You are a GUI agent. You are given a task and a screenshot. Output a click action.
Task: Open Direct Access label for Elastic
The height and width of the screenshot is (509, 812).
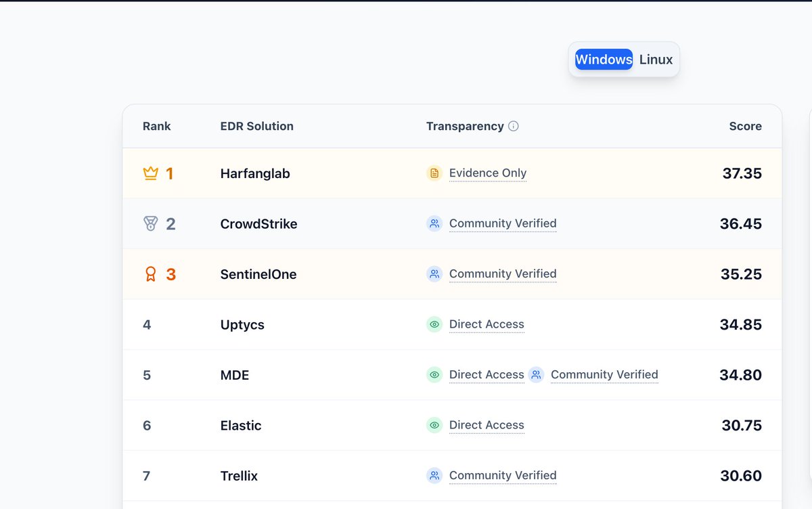point(487,425)
